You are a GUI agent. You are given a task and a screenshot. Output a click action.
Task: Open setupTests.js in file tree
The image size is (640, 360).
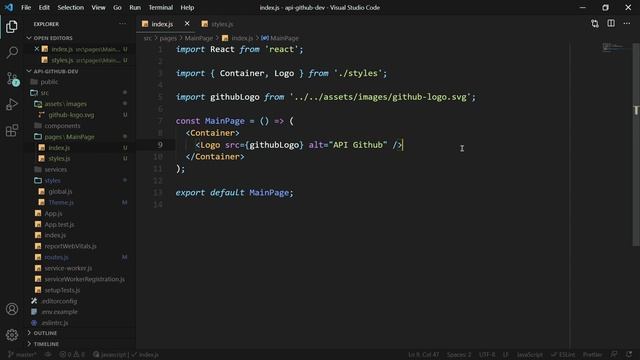click(x=62, y=290)
